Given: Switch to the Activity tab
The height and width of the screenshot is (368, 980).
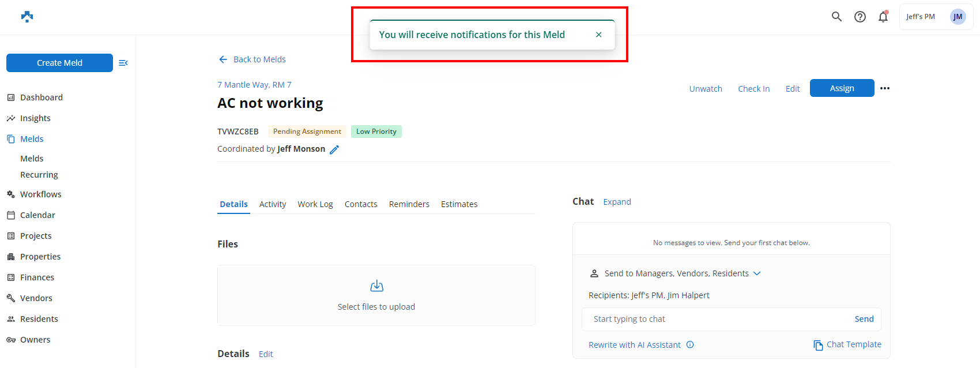Looking at the screenshot, I should pyautogui.click(x=272, y=204).
